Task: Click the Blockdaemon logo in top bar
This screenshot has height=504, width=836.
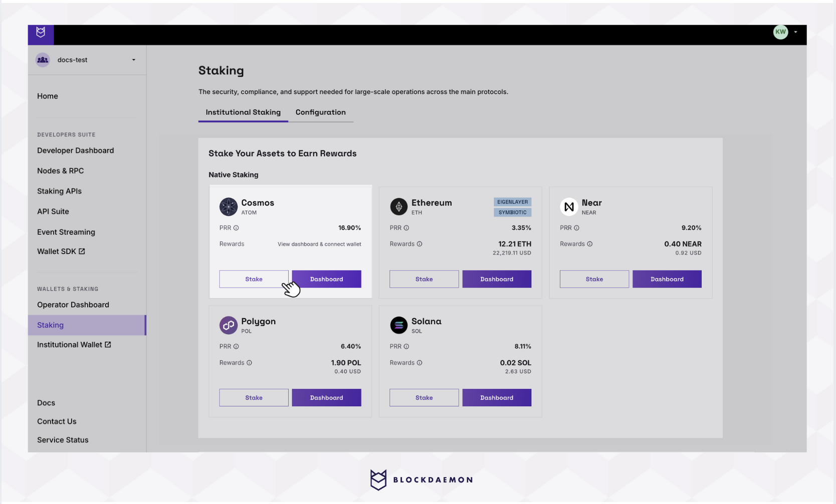Action: click(41, 33)
